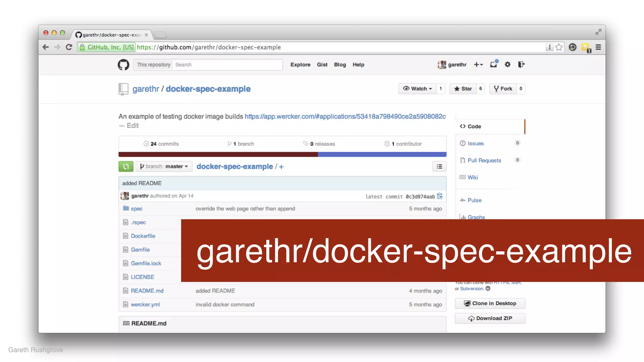This screenshot has height=362, width=644.
Task: Toggle the file list view icon
Action: pyautogui.click(x=439, y=167)
